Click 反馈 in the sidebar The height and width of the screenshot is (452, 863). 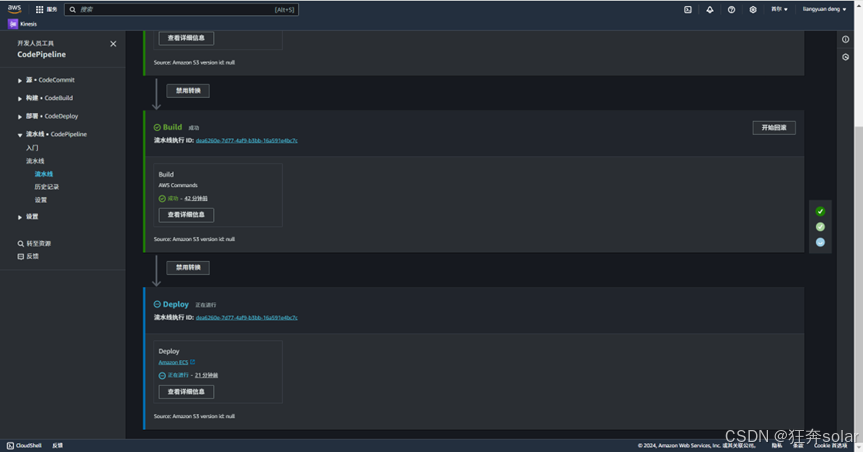32,257
